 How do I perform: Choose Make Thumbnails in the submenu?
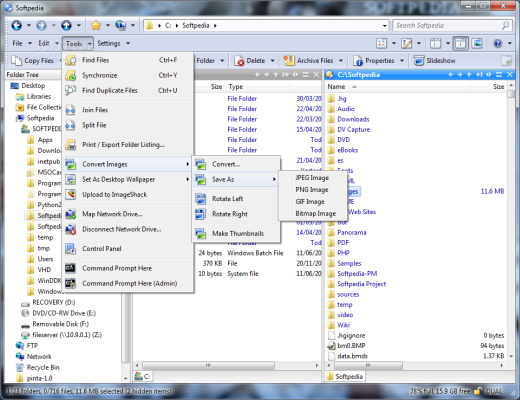click(236, 233)
